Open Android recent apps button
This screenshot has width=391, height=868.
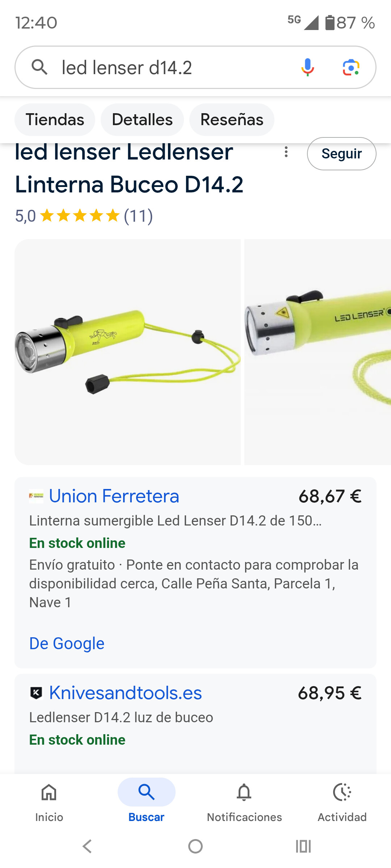[303, 846]
